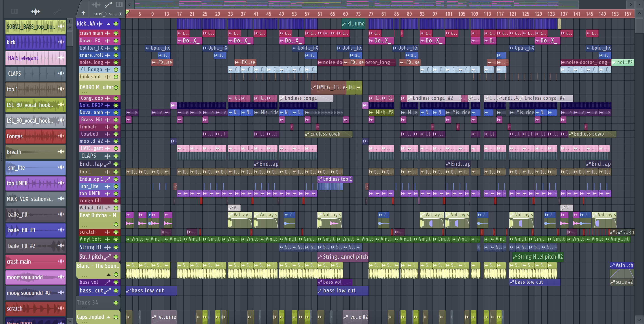Select MICK_VOX_stationsi.. item in picker
The image size is (644, 324).
pos(36,199)
